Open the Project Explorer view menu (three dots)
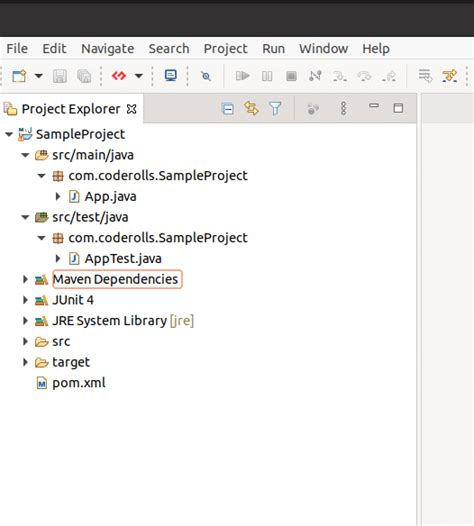 (343, 108)
